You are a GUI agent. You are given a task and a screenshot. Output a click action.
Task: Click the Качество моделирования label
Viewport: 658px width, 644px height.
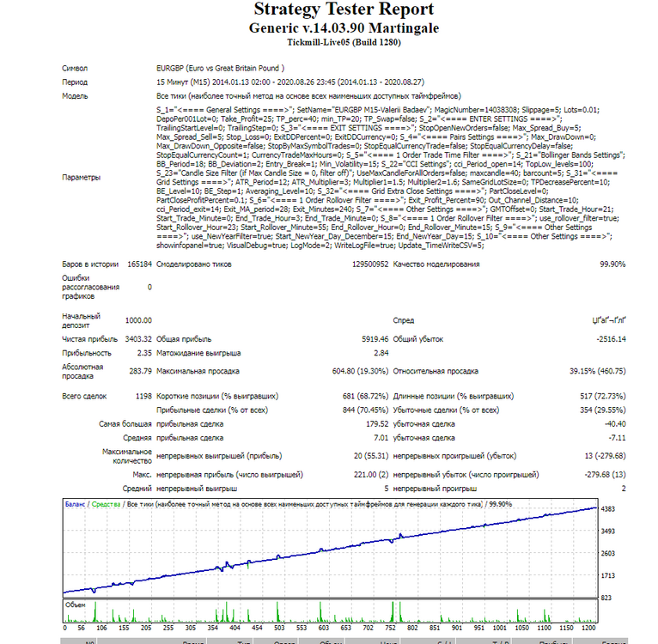pyautogui.click(x=436, y=264)
